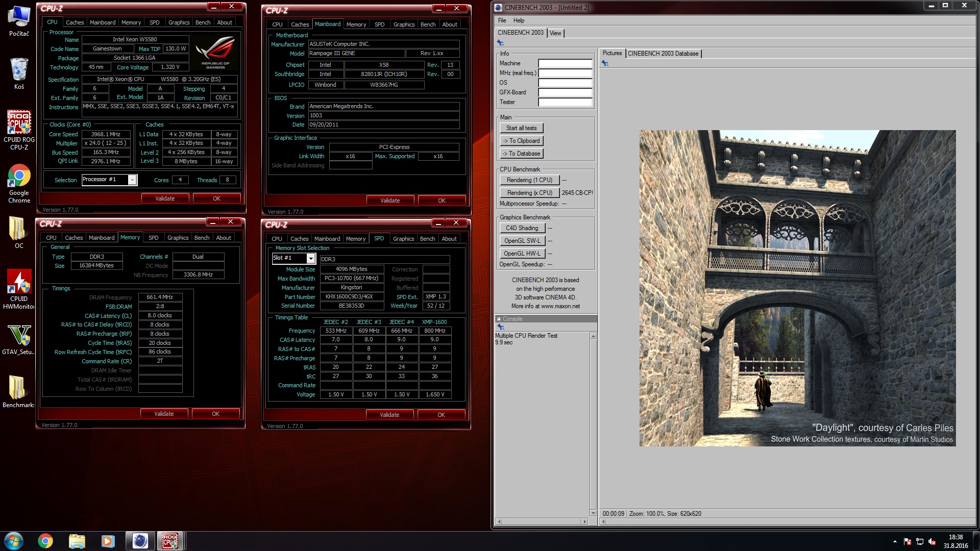Click OK in Mainboard CPU-Z window

442,201
